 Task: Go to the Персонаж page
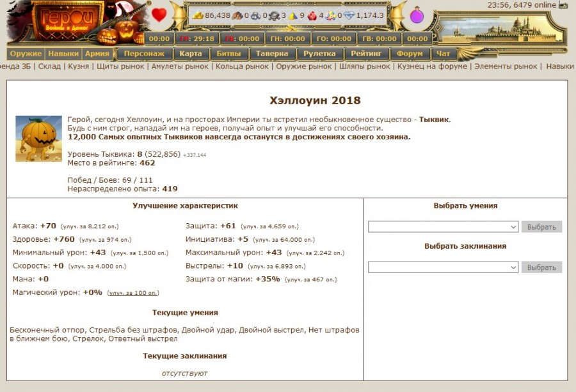pyautogui.click(x=144, y=54)
